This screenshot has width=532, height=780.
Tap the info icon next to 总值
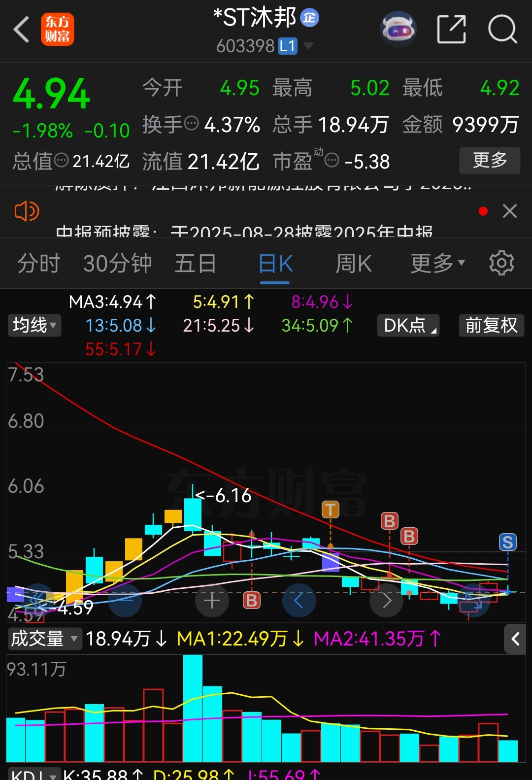click(x=61, y=160)
